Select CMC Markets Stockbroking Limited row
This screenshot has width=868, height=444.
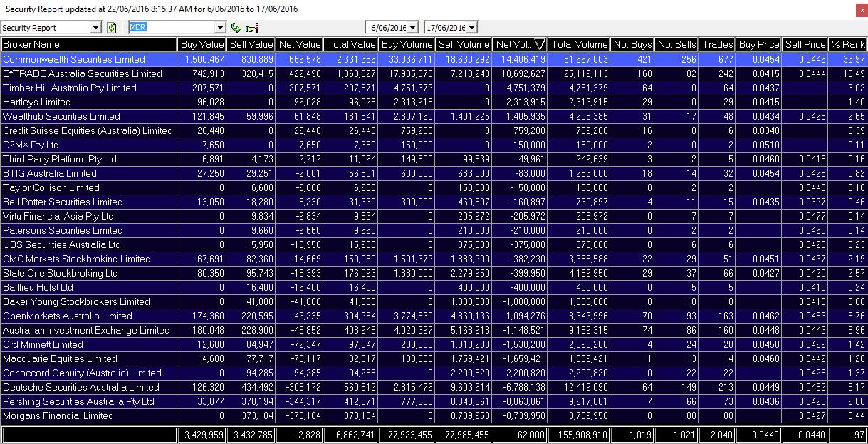tap(434, 259)
